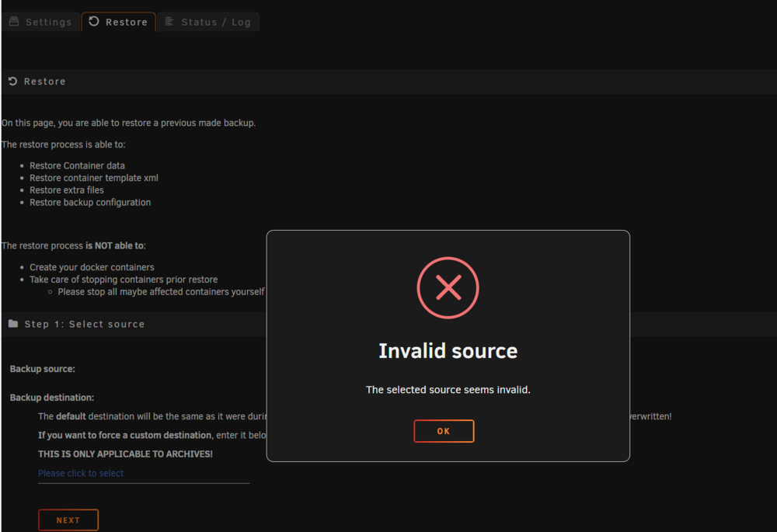Click 'Restore extra files' list item
777x532 pixels.
coord(67,190)
